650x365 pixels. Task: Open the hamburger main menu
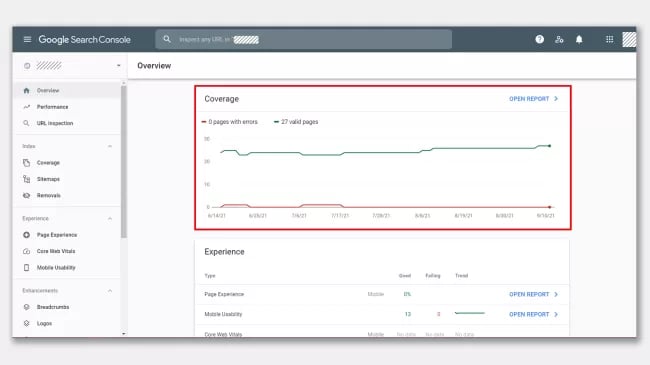(x=27, y=39)
